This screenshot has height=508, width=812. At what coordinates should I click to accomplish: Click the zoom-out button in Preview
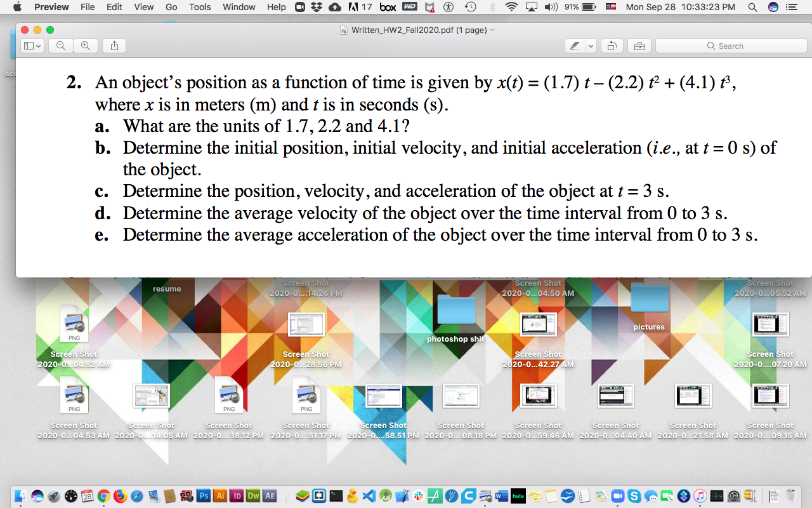pyautogui.click(x=60, y=46)
